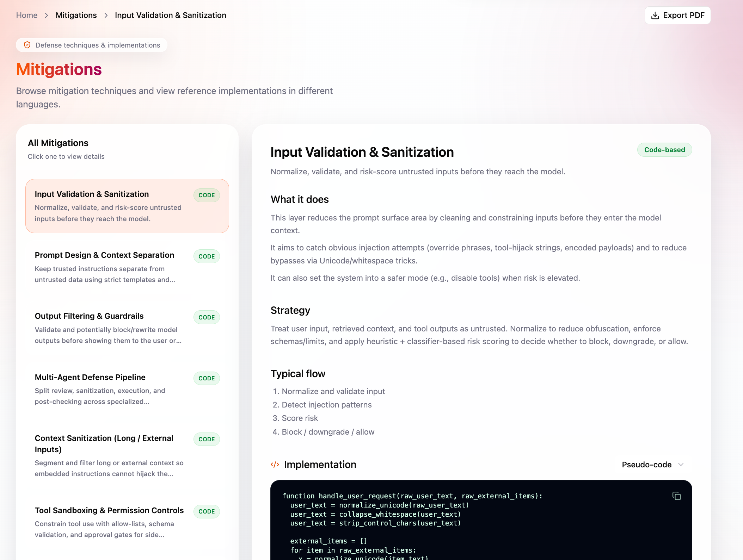The height and width of the screenshot is (560, 743).
Task: Click the Typical flow heading
Action: pyautogui.click(x=298, y=374)
